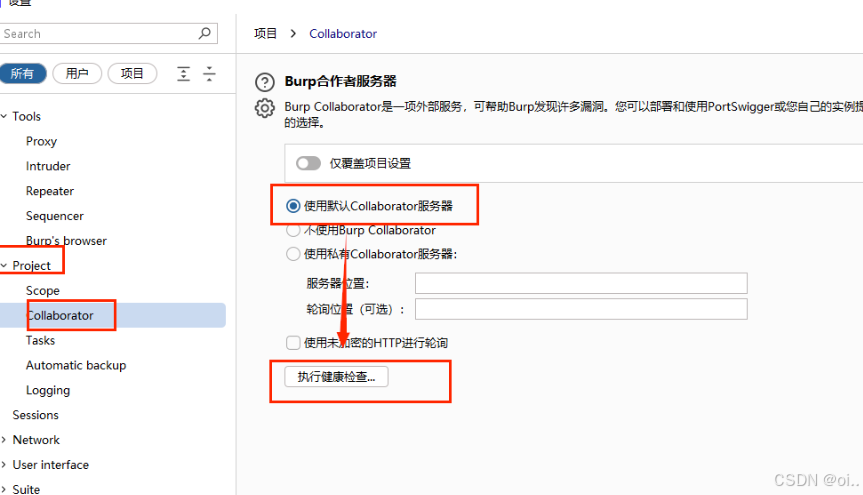The height and width of the screenshot is (495, 863).
Task: Select 使用默认Collaborator服务器 radio option
Action: [x=293, y=206]
